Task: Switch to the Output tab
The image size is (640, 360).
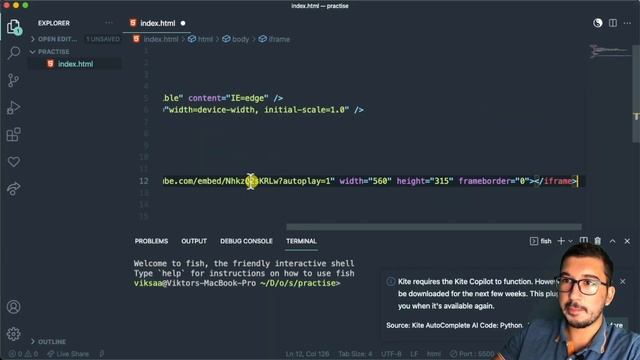Action: pyautogui.click(x=194, y=241)
